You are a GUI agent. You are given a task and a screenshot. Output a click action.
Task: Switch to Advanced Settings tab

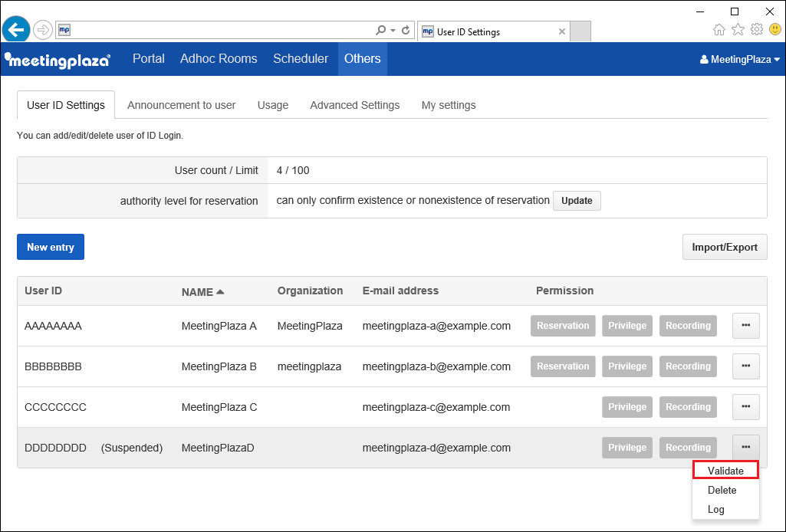tap(355, 105)
